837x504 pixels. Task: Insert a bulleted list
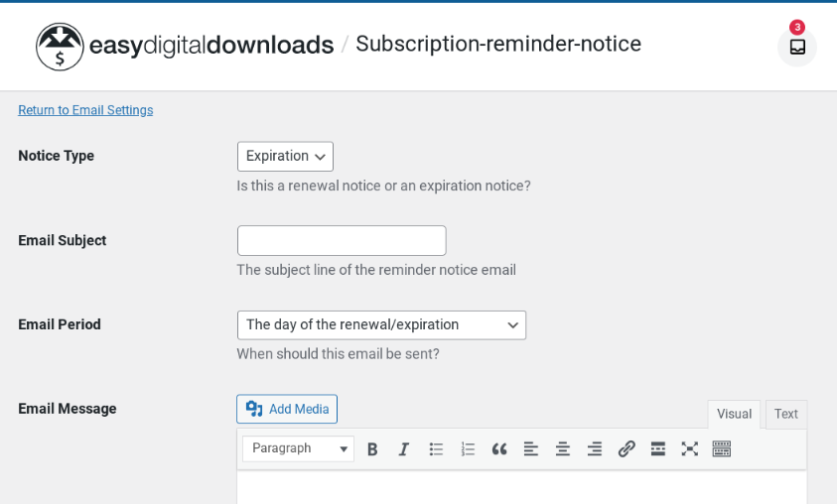pos(436,449)
